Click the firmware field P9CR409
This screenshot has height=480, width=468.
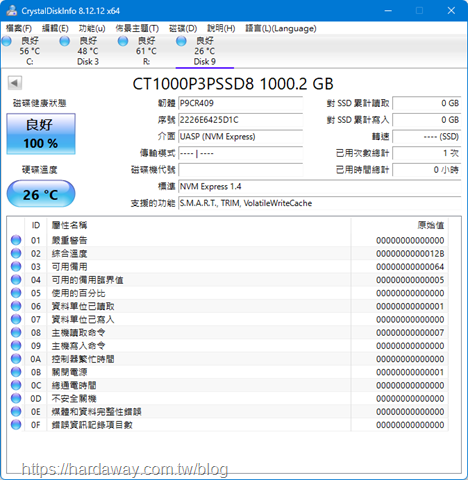241,103
